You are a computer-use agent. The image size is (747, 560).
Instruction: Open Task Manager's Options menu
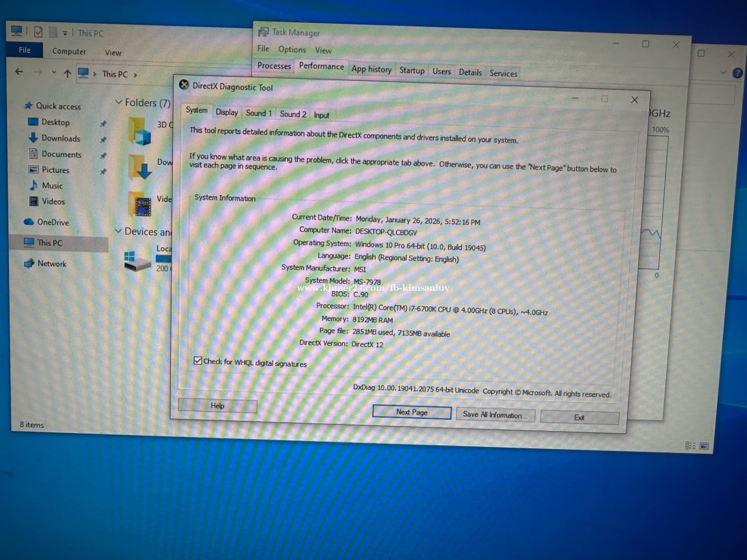[292, 49]
